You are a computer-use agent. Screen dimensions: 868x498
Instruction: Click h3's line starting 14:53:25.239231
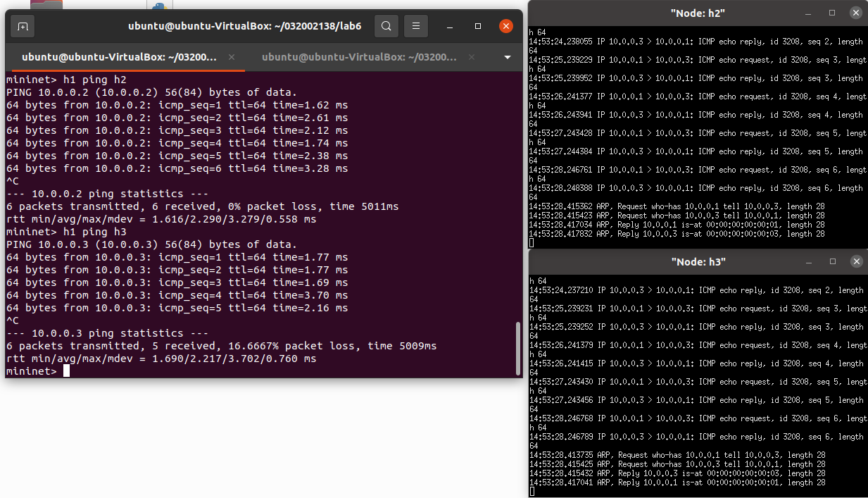(x=698, y=309)
